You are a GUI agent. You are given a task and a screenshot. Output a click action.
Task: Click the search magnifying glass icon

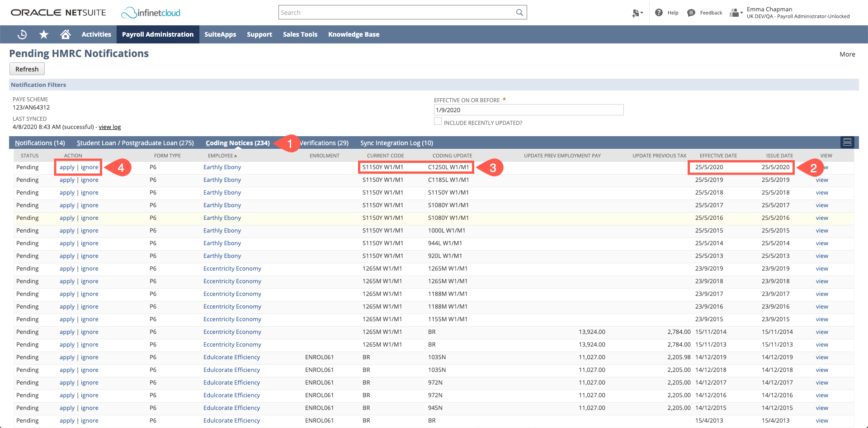(519, 12)
